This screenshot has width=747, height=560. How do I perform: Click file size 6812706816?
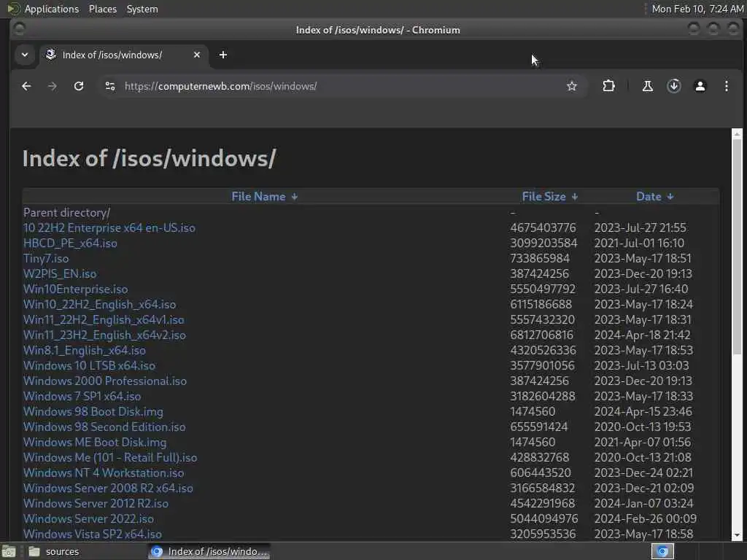point(542,335)
